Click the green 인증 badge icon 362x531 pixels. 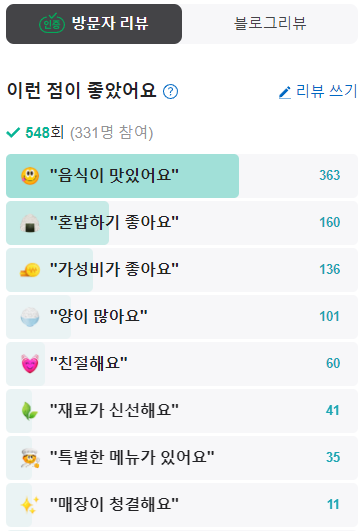[x=52, y=23]
